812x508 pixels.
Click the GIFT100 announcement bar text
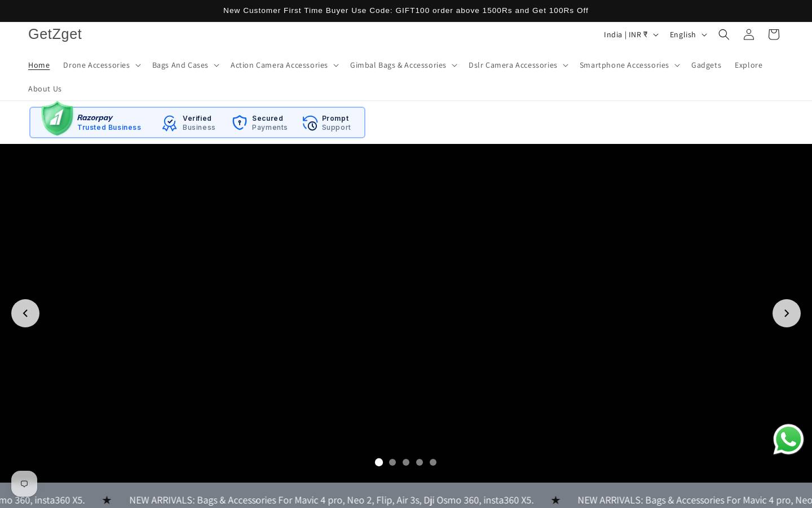coord(406,11)
